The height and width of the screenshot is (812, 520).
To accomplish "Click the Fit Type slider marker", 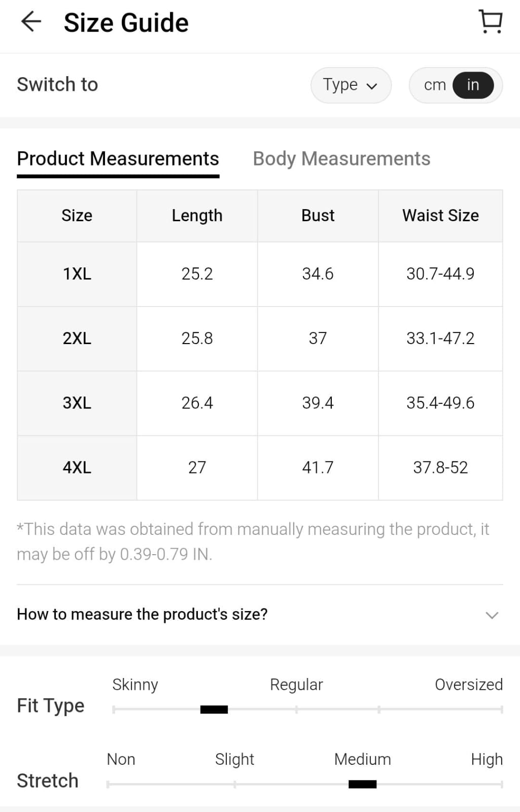I will (214, 709).
